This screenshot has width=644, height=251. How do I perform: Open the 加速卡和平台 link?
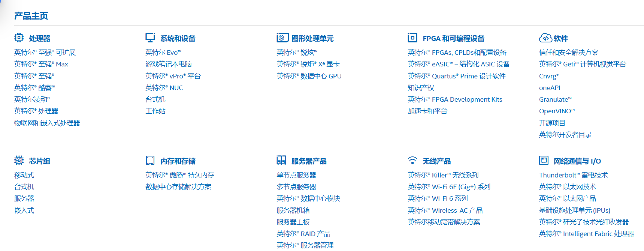tap(427, 111)
